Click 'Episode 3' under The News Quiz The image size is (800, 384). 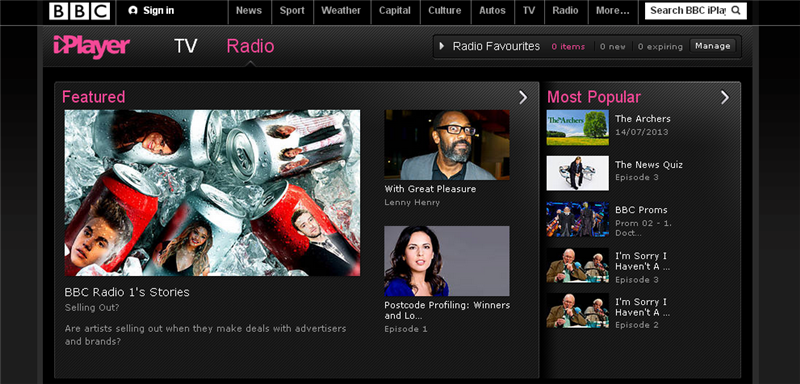coord(637,177)
